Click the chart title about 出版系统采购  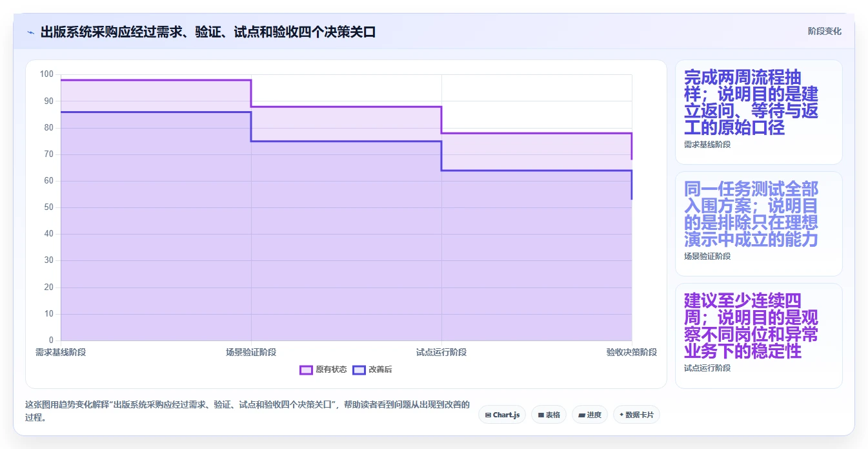(x=208, y=32)
